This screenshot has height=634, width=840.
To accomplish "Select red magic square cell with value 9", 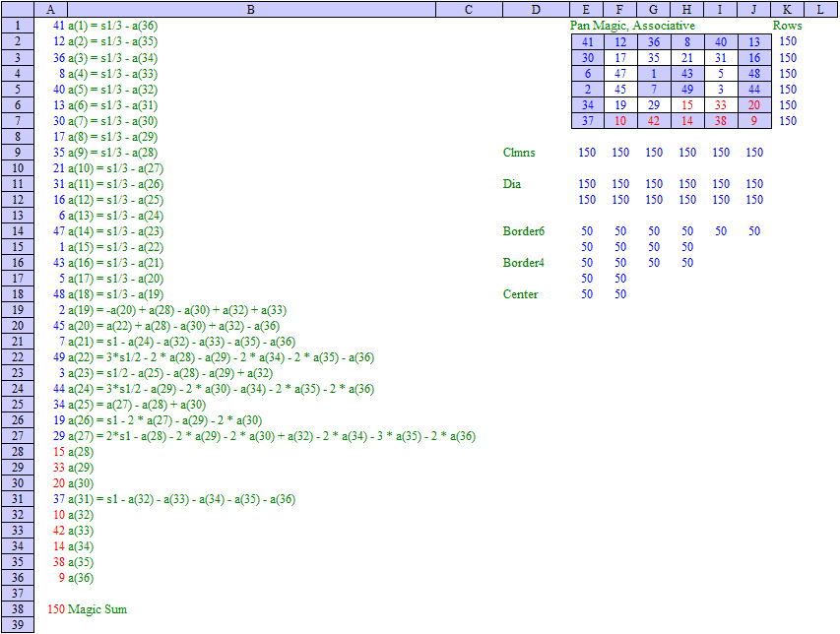I will point(754,120).
